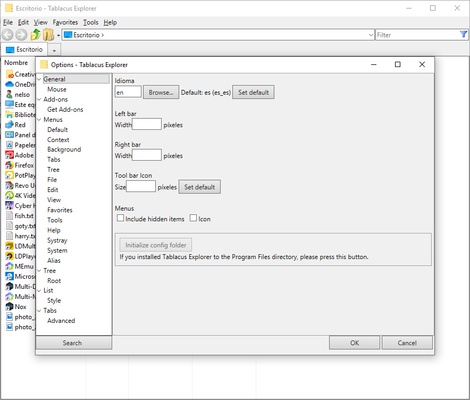Viewport: 470px width, 400px height.
Task: Select Context under Menus
Action: coord(58,140)
